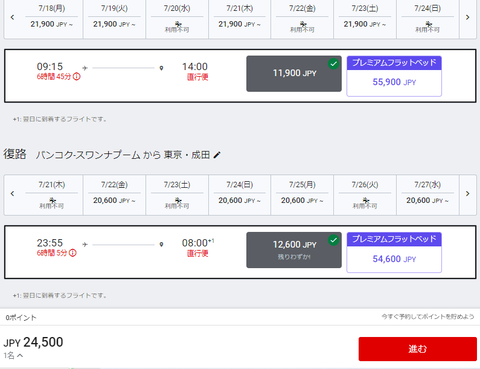Expand the 1名 passenger price breakdown
Image resolution: width=480 pixels, height=369 pixels.
[13, 356]
